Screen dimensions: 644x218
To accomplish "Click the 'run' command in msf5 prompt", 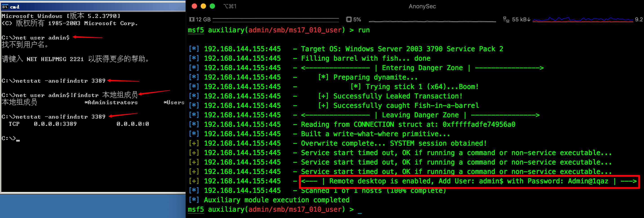I will tap(364, 30).
